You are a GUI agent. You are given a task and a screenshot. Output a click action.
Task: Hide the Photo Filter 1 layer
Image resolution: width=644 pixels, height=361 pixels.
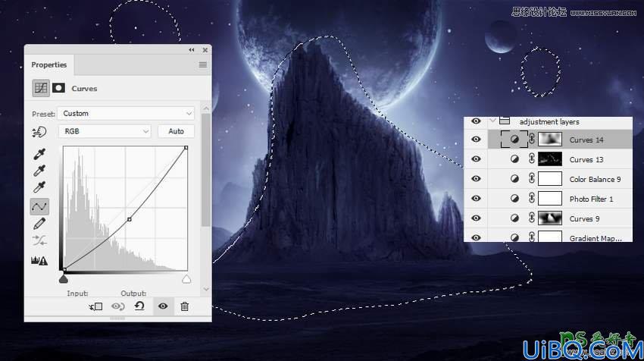pos(476,199)
